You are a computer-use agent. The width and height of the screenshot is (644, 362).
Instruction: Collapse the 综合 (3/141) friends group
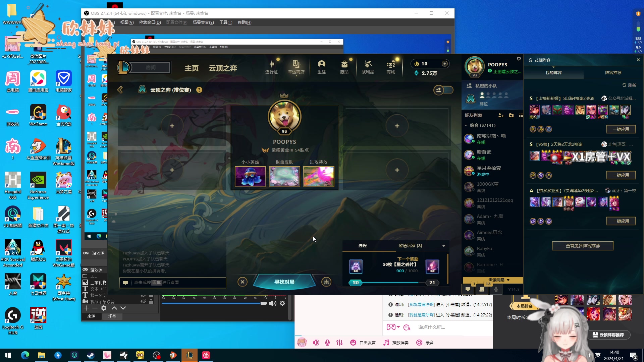pyautogui.click(x=466, y=125)
